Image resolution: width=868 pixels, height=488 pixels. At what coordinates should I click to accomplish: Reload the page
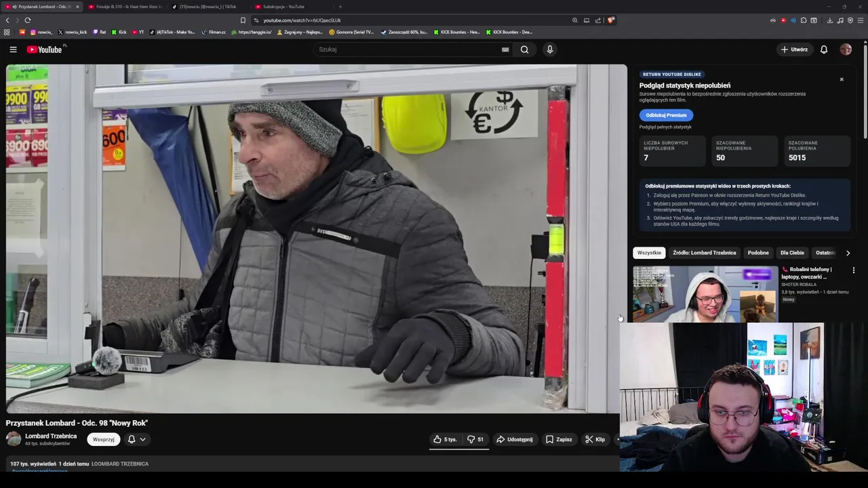coord(28,20)
